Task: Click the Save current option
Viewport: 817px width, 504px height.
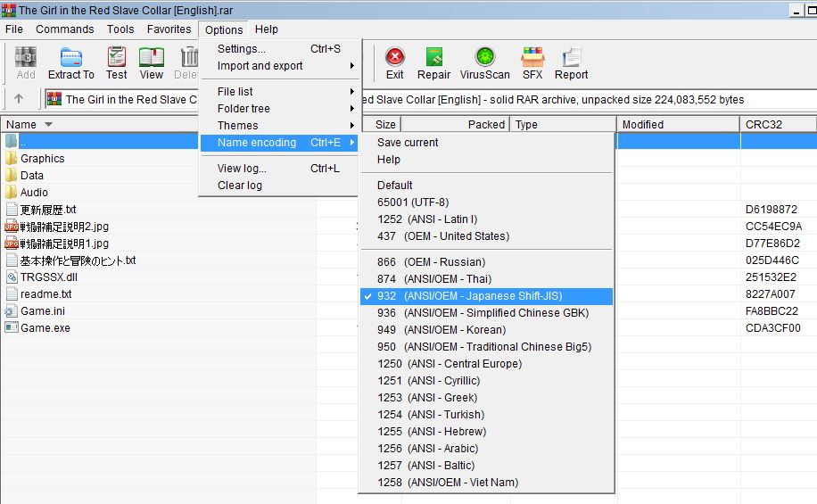Action: tap(408, 143)
